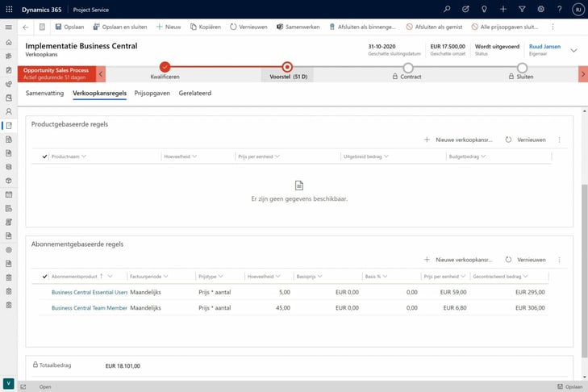
Task: Refresh the record with Vernieuwen toolbar button
Action: (248, 27)
